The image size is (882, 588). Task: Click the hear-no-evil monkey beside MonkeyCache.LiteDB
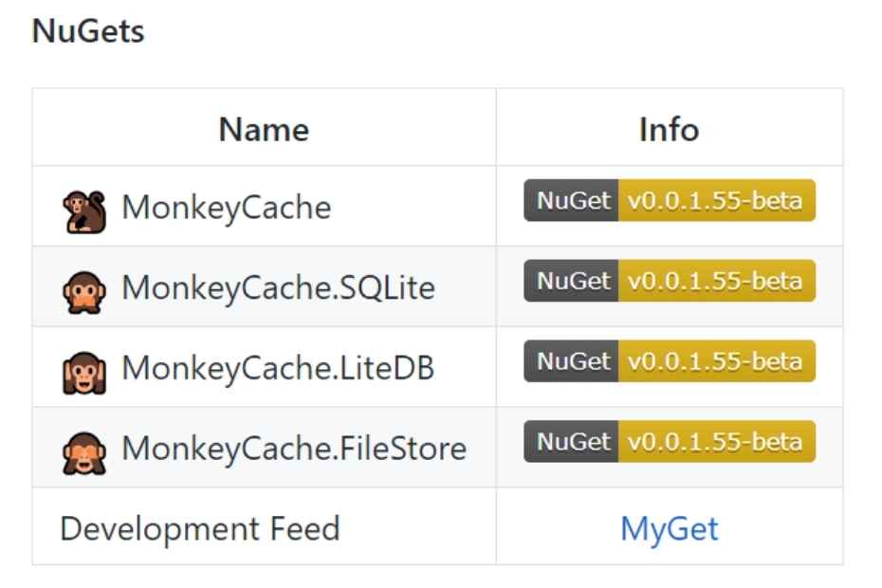tap(85, 368)
